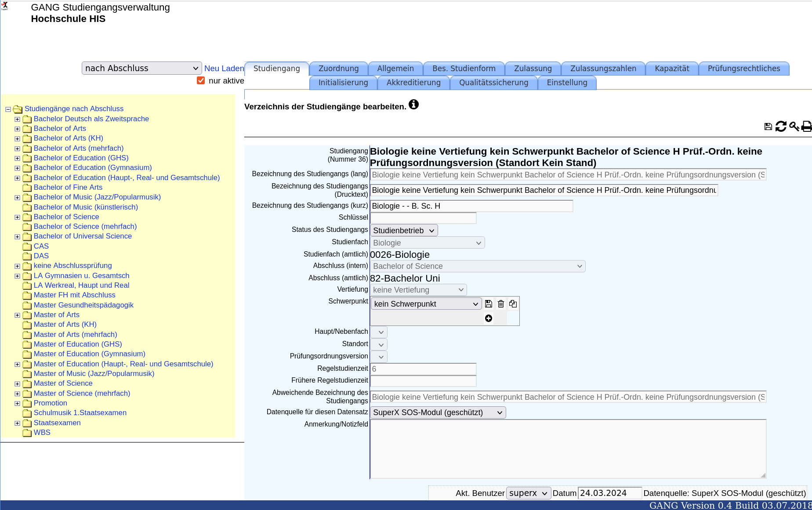
Task: Click the folder icon for WBS
Action: tap(27, 433)
